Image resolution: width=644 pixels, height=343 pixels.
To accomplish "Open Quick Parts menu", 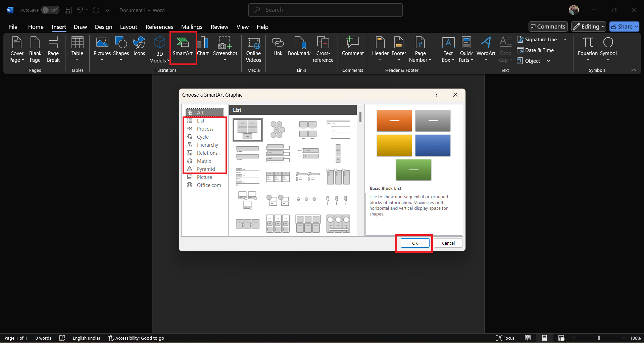I will [x=466, y=50].
